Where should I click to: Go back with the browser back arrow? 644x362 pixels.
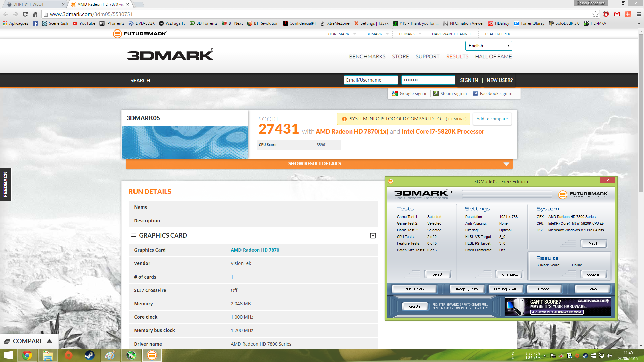(6, 14)
